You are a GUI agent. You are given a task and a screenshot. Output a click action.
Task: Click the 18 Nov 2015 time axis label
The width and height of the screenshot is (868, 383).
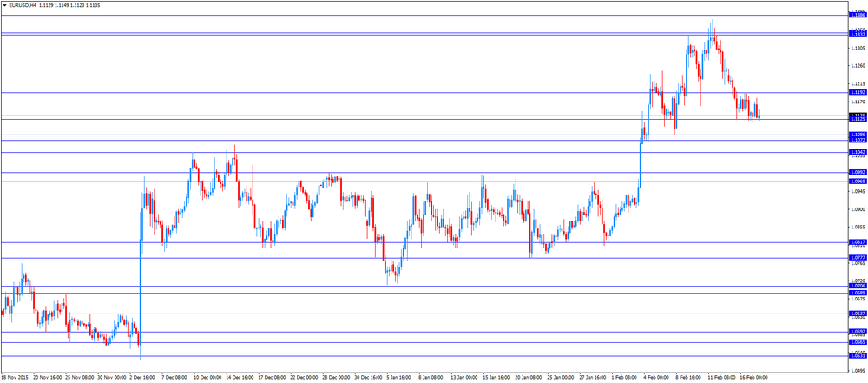13,378
